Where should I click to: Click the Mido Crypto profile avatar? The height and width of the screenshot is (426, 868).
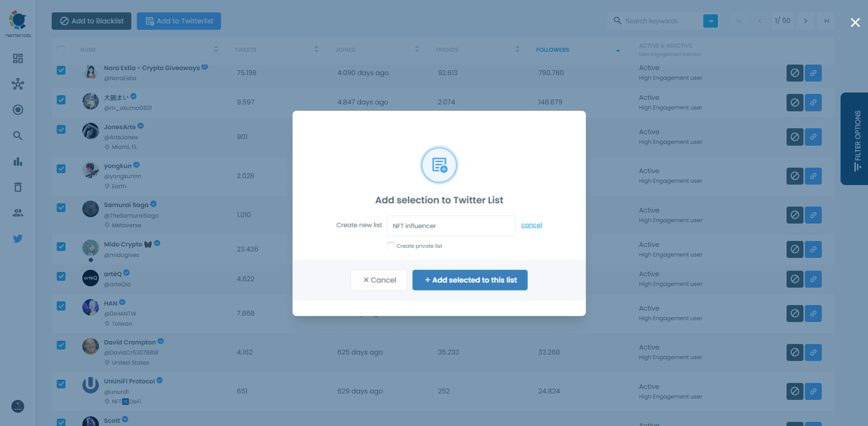click(x=91, y=248)
